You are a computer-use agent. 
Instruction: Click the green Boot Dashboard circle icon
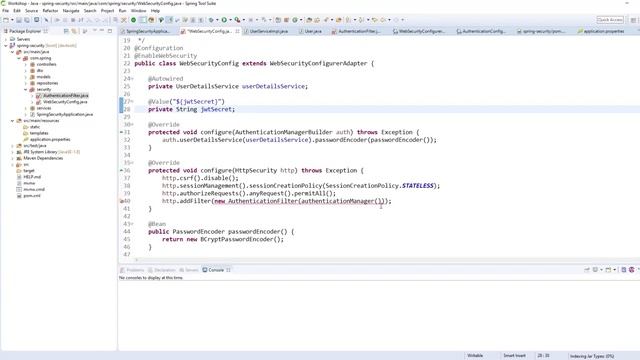(133, 20)
